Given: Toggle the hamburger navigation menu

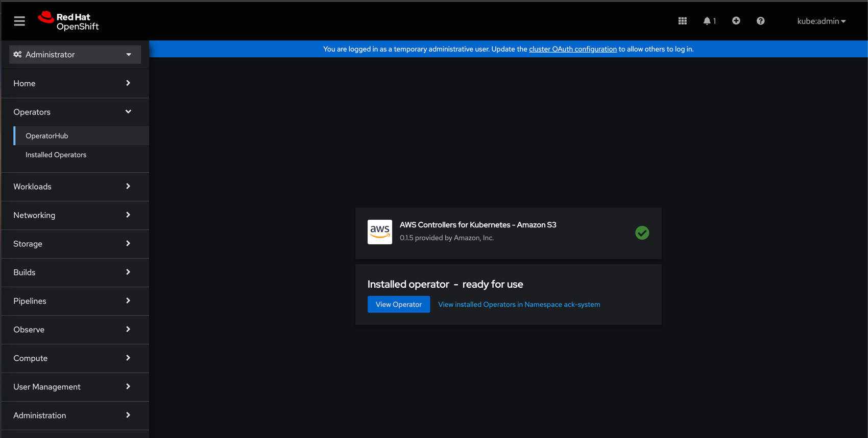Looking at the screenshot, I should click(x=19, y=21).
